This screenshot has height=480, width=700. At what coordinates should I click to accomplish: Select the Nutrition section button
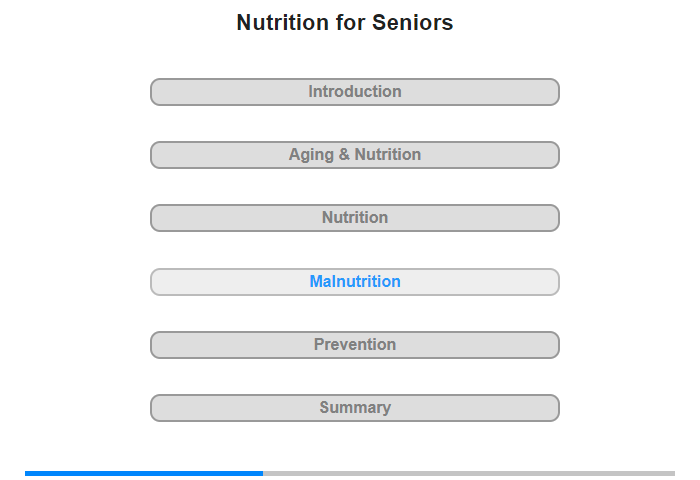354,218
